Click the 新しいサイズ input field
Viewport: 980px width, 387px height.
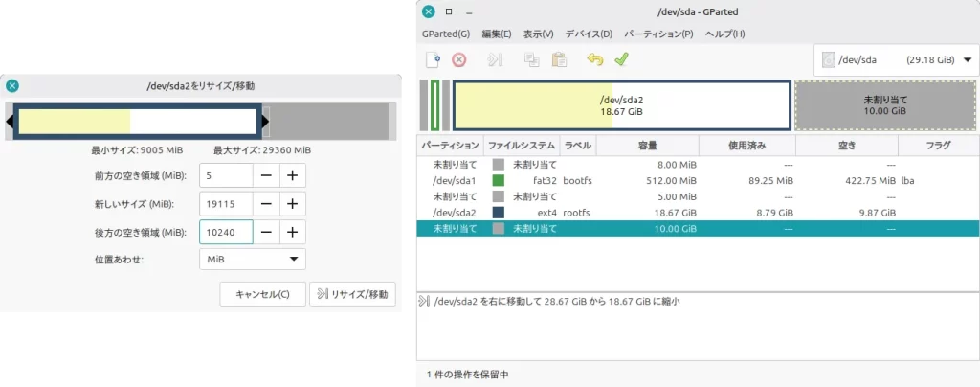226,203
